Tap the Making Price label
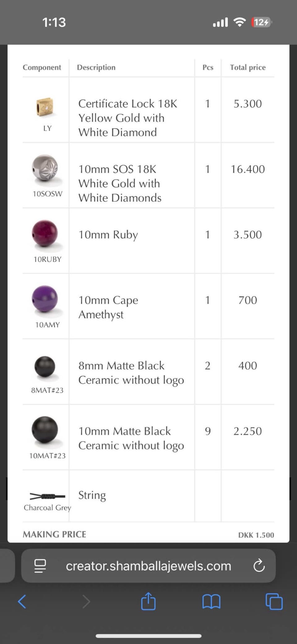Image resolution: width=297 pixels, height=644 pixels. pyautogui.click(x=54, y=534)
